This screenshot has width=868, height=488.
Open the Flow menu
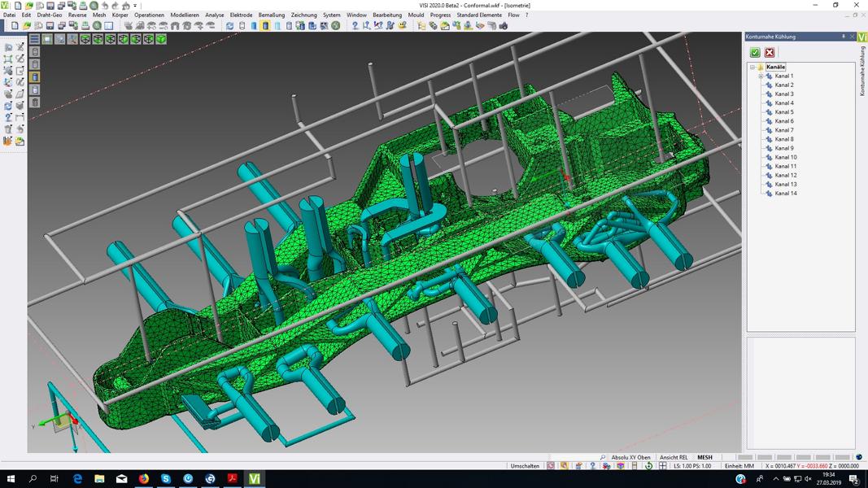point(513,15)
